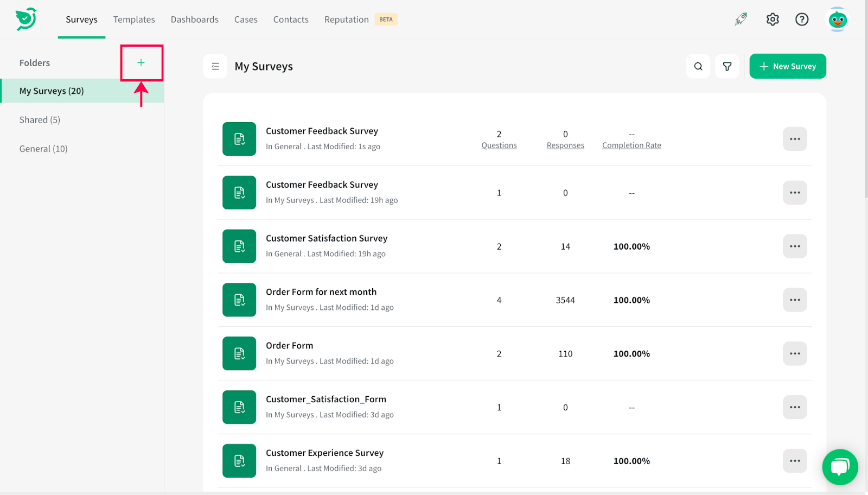Click the 18 responses count

click(x=565, y=461)
